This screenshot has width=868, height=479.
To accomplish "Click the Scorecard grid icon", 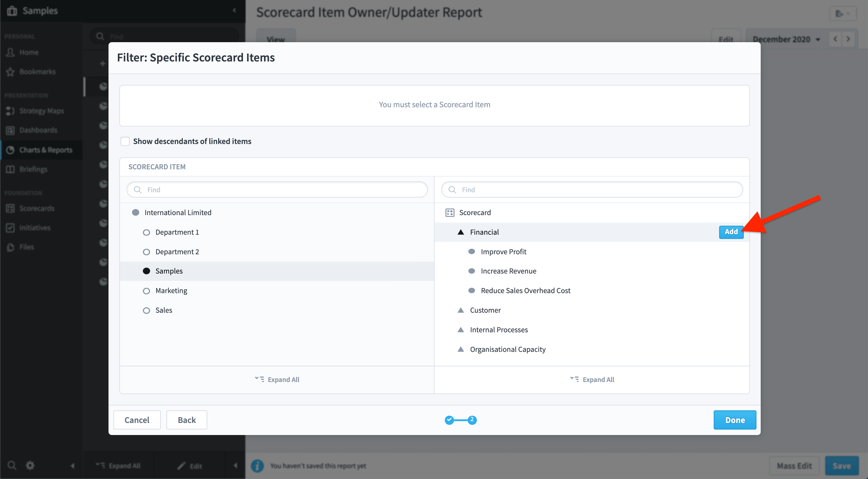I will 449,213.
